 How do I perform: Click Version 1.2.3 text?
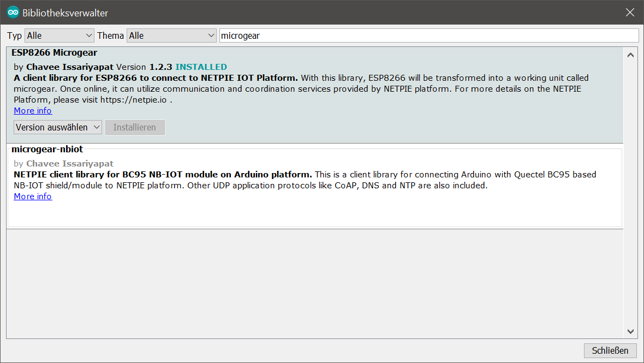[x=144, y=67]
